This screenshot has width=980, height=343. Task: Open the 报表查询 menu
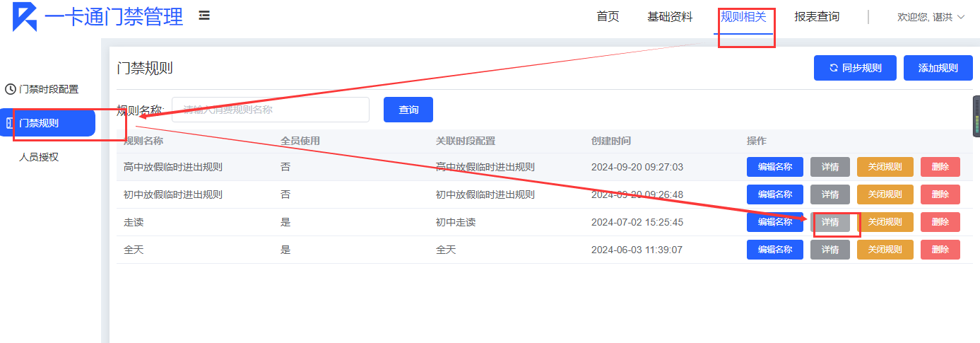click(817, 16)
